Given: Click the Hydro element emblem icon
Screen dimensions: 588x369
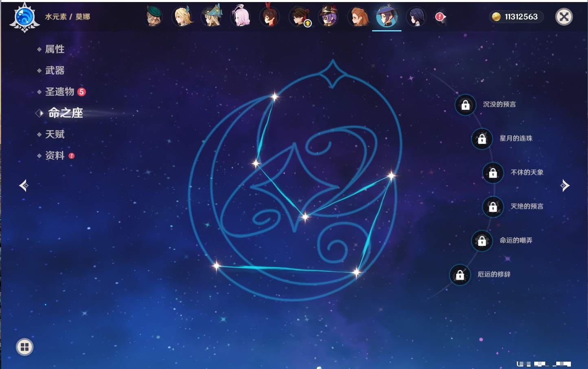Looking at the screenshot, I should [24, 18].
